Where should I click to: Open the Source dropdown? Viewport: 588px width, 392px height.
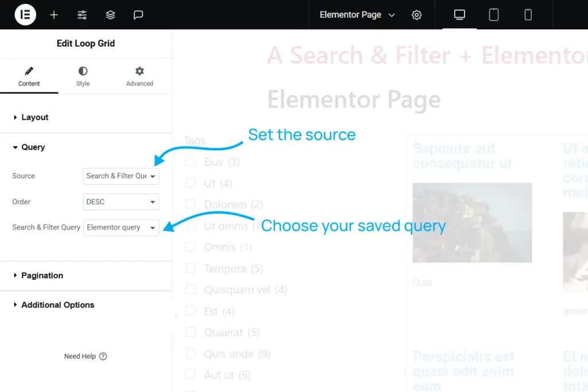coord(121,176)
